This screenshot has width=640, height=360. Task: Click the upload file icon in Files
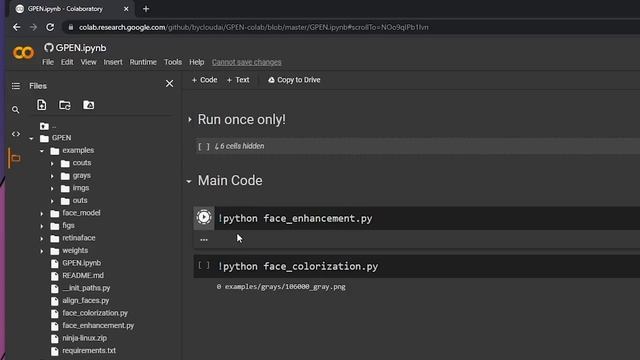42,105
